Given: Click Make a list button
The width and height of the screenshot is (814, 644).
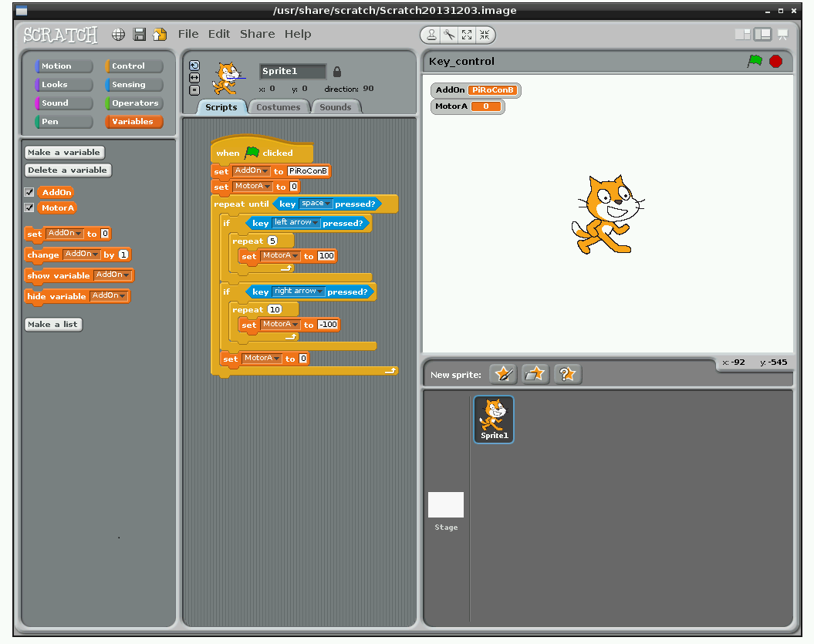Looking at the screenshot, I should point(53,325).
